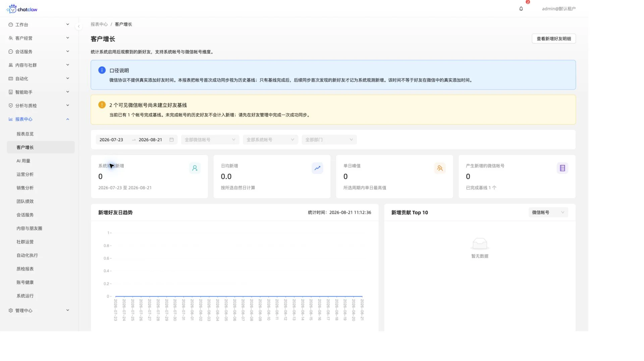Click the 已完成基线 1 个 text
Viewport: 644px width, 361px height.
(x=481, y=188)
